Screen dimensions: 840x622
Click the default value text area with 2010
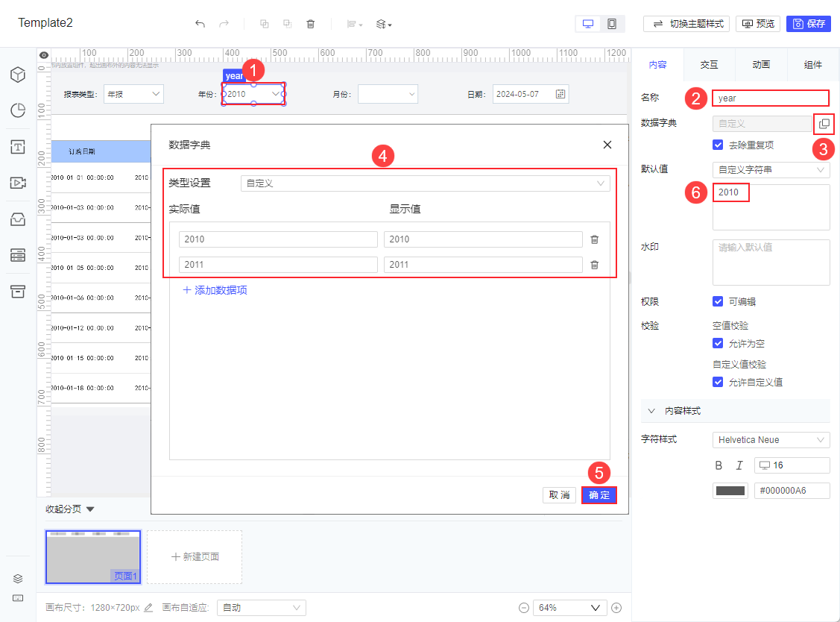[771, 207]
